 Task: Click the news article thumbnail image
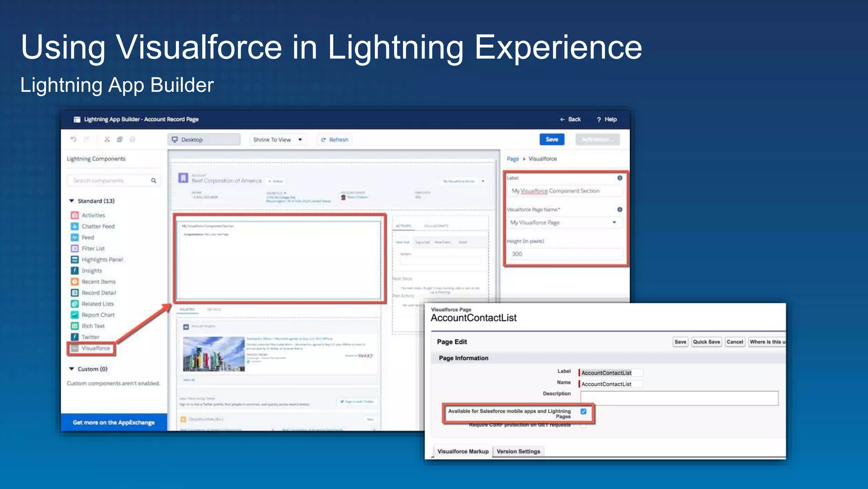pos(214,354)
